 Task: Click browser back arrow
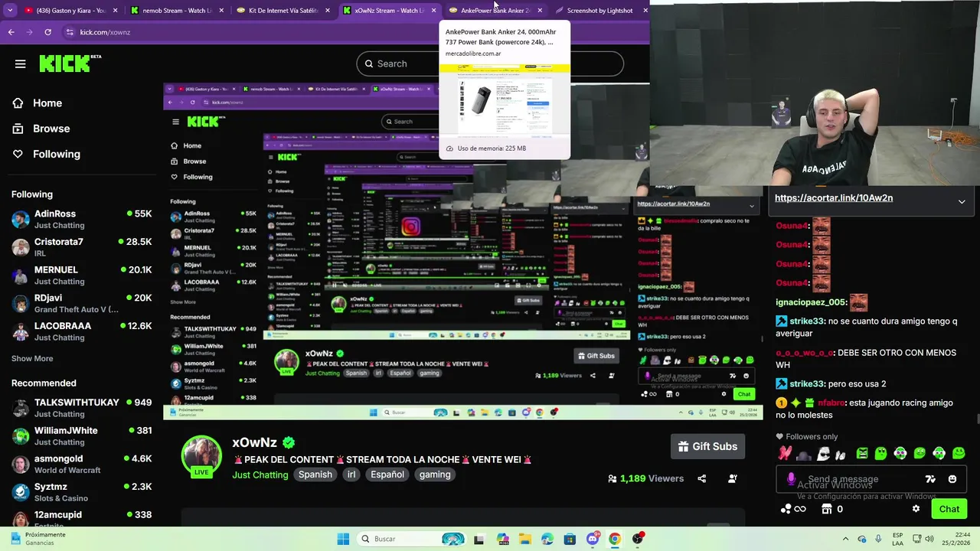pos(11,32)
